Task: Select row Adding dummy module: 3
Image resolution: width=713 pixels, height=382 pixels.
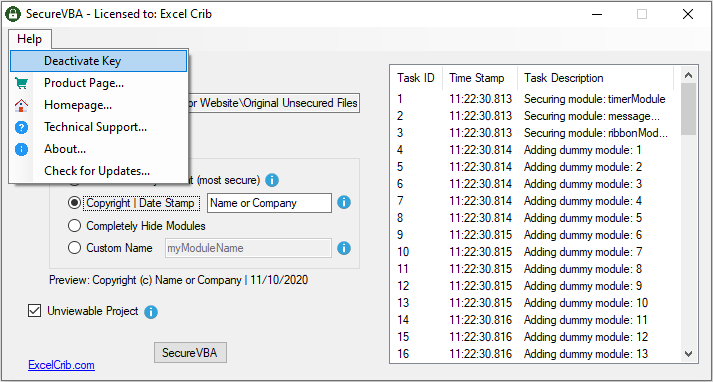Action: click(x=536, y=184)
